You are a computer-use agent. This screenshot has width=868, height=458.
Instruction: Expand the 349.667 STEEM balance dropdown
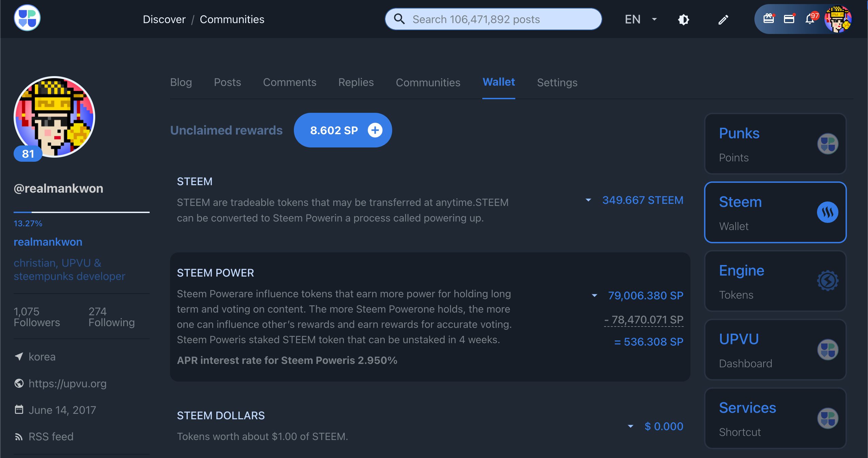pyautogui.click(x=588, y=200)
